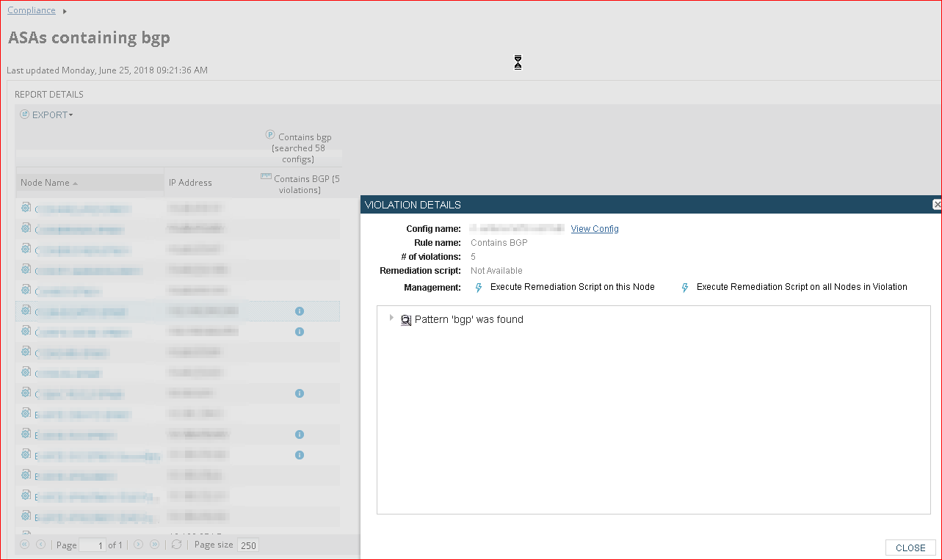Open the EXPORT dropdown menu
This screenshot has width=942, height=560.
pos(47,114)
